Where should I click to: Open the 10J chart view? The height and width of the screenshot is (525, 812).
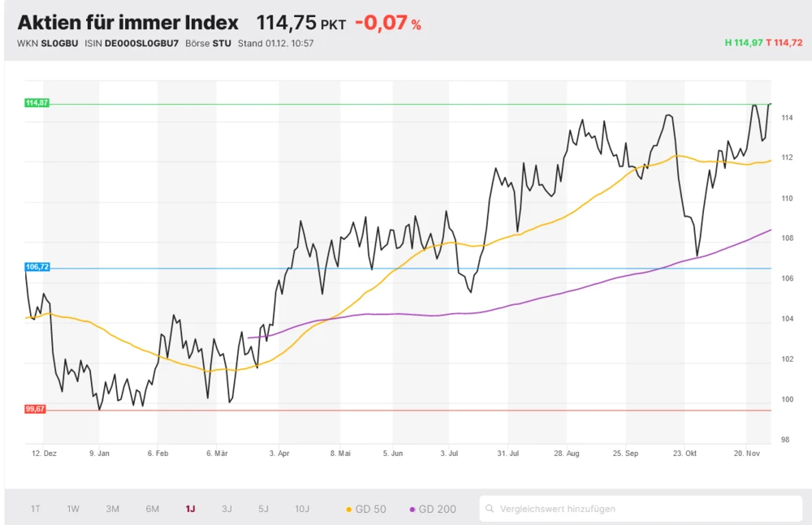pos(302,508)
